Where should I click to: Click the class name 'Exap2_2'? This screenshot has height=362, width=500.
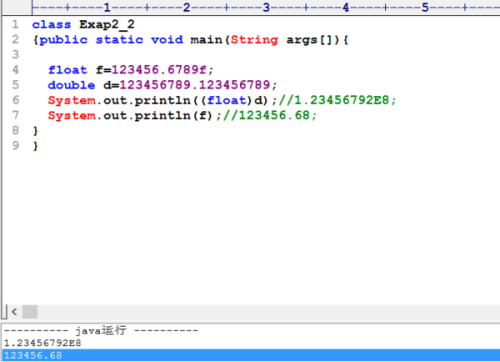pos(107,25)
